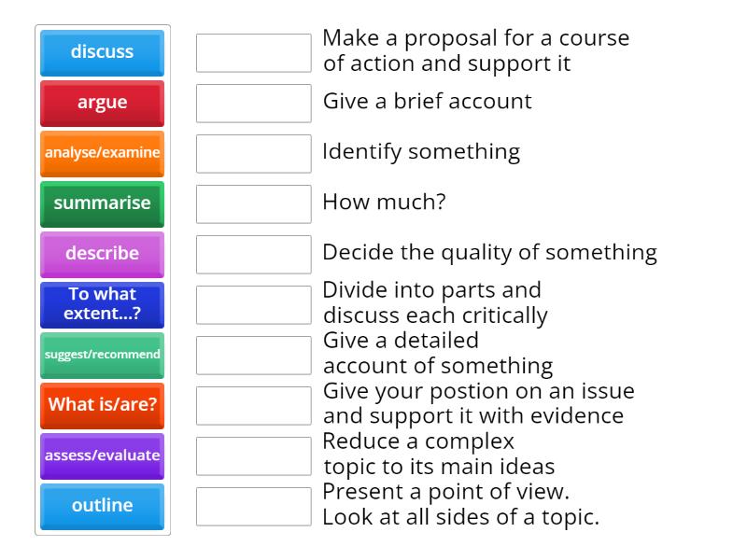747x560 pixels.
Task: Click the answer box beside 'Give a brief account'
Action: [253, 104]
